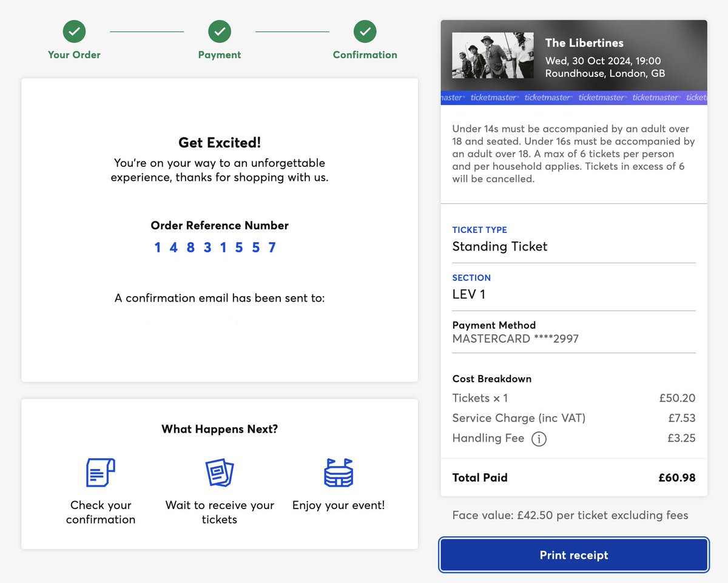Click the Order Reference Number label
728x583 pixels.
(x=220, y=226)
